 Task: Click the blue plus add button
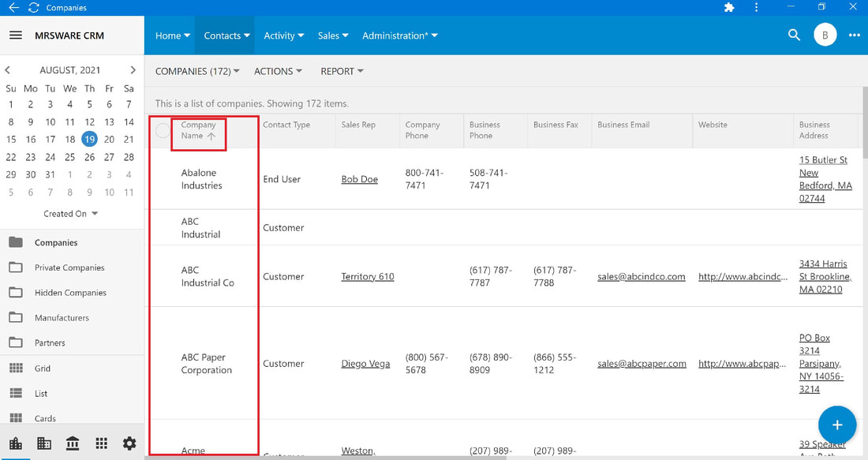tap(837, 424)
